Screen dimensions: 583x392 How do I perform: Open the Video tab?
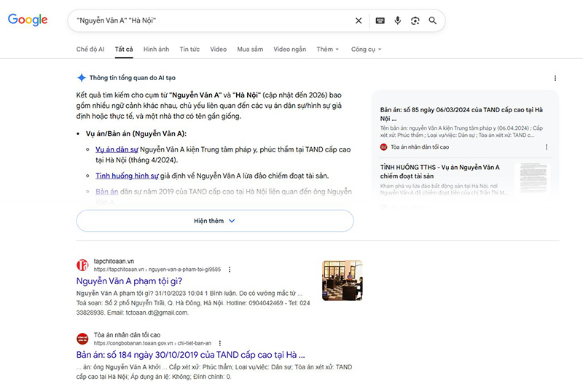tap(218, 49)
